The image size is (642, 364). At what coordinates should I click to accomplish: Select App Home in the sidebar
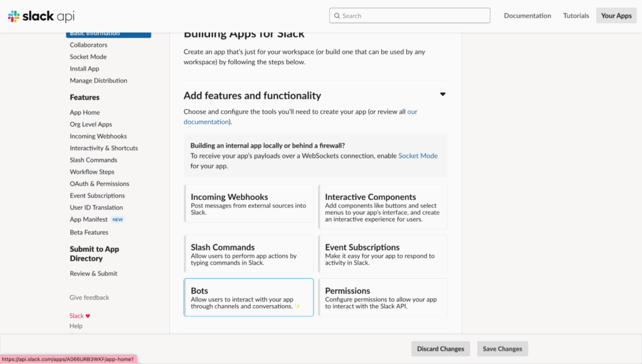[85, 112]
